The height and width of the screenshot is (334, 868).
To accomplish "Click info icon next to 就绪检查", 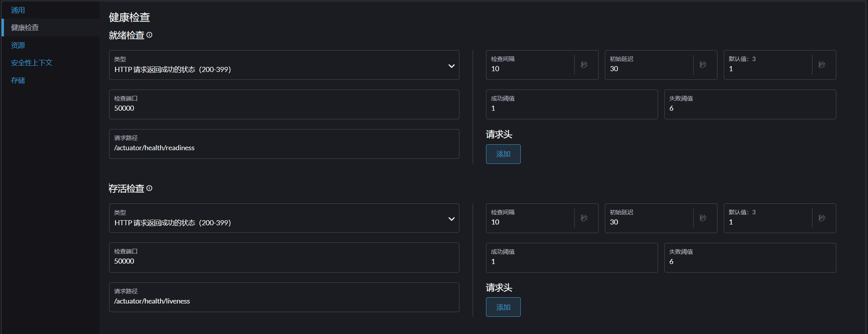I will pos(149,35).
